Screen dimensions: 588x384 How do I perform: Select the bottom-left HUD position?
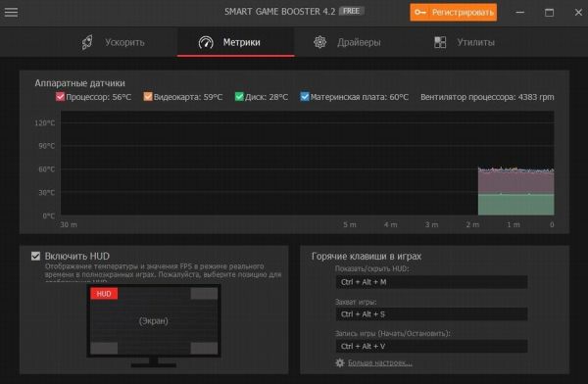click(104, 348)
